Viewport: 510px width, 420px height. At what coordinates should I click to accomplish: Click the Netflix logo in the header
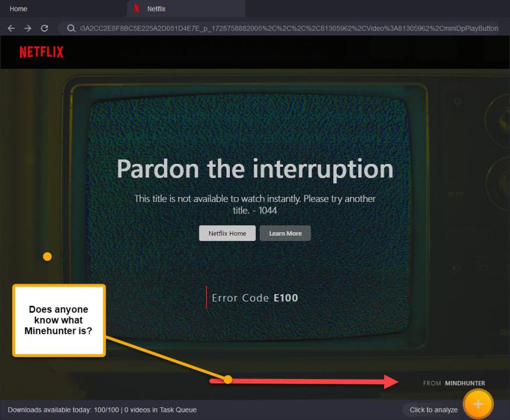(x=41, y=52)
